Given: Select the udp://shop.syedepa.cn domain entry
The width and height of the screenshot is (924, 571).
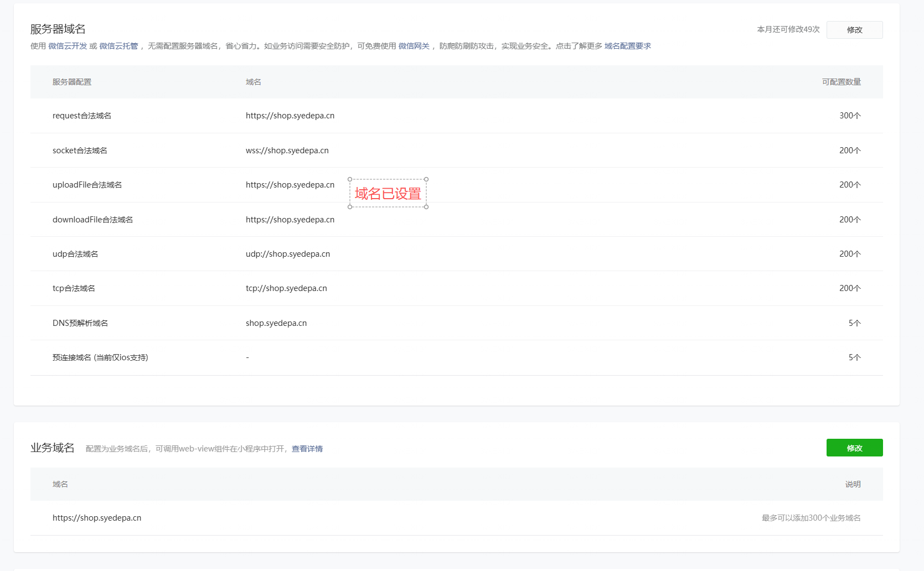Looking at the screenshot, I should [287, 254].
